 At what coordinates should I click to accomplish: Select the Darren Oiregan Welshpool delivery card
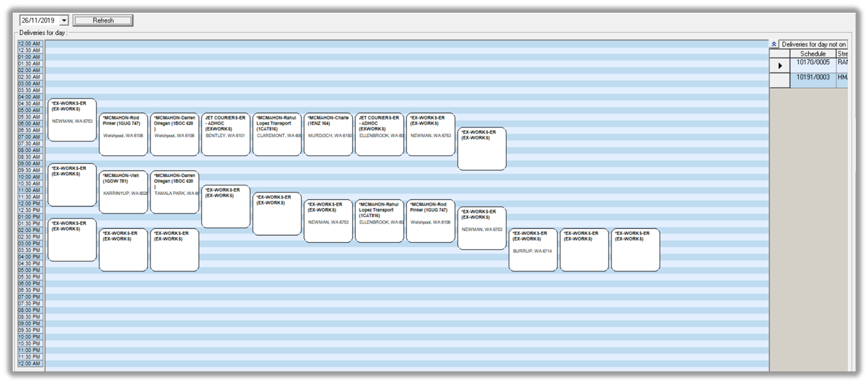[174, 134]
